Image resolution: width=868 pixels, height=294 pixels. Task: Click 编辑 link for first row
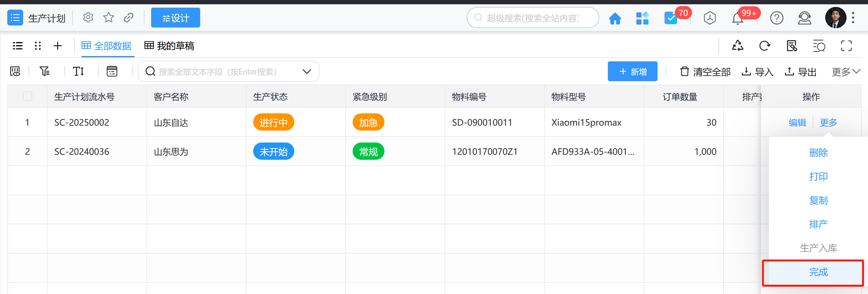[x=797, y=122]
